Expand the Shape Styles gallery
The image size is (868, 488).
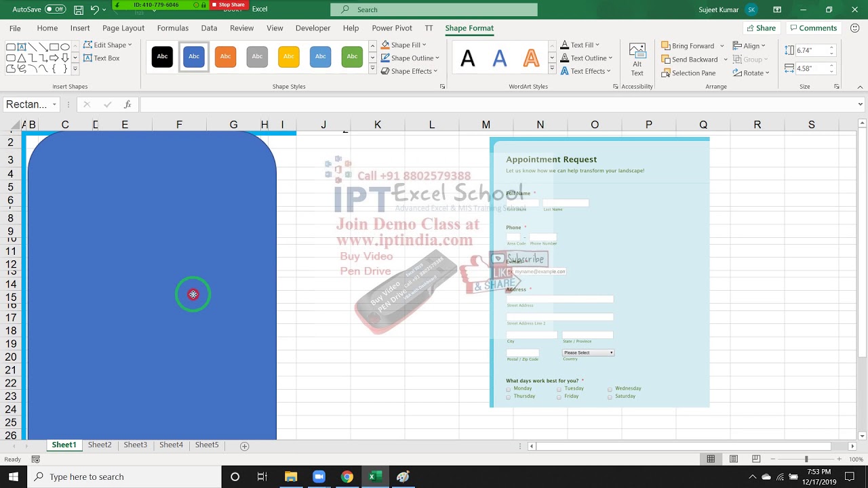[x=372, y=69]
